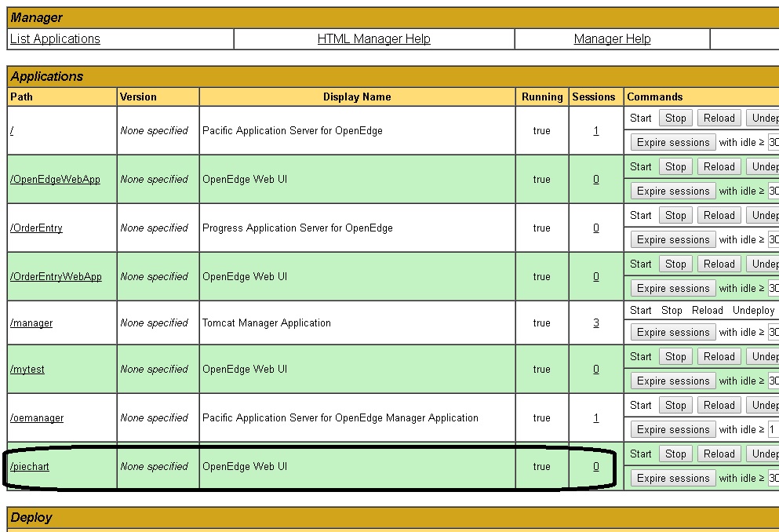
Task: Expire sessions for /mytest
Action: click(673, 381)
